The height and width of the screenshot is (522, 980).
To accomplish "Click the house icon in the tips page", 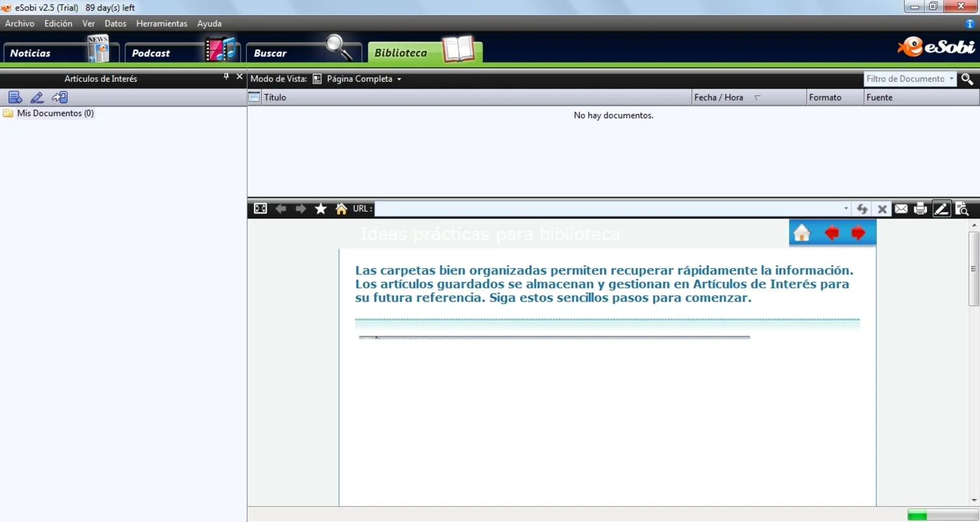I will pyautogui.click(x=802, y=233).
